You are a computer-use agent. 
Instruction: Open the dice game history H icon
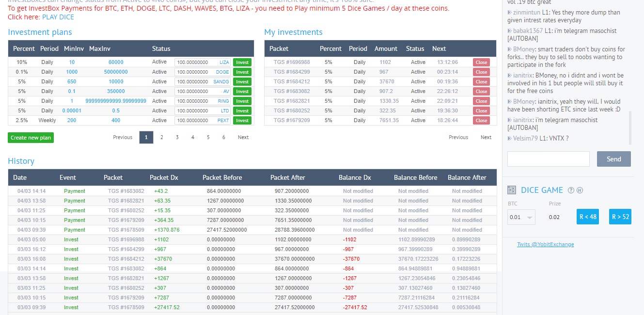[x=580, y=190]
